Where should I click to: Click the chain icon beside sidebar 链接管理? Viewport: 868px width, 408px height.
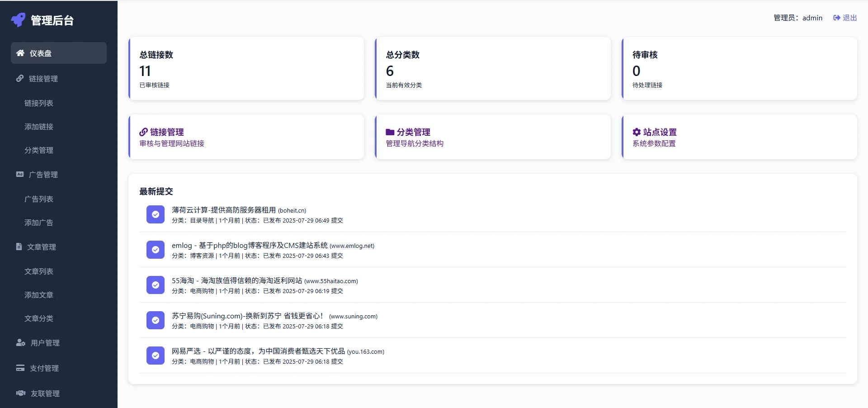coord(20,78)
